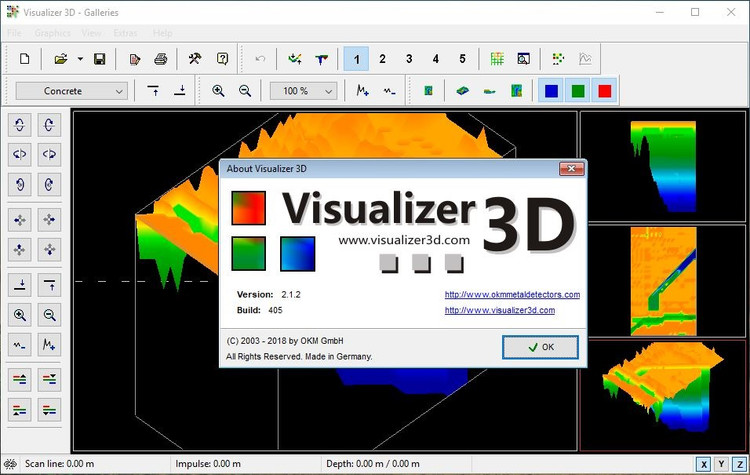Click zoom out magnifier in left sidebar
Screen dimensions: 750x475
[49, 316]
